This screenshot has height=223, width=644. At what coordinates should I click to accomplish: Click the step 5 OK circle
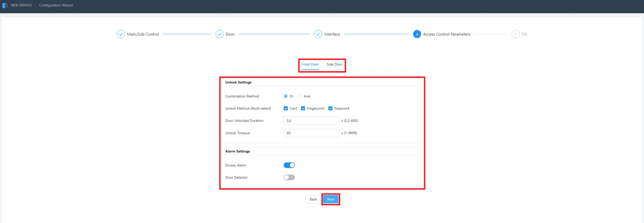tap(516, 34)
